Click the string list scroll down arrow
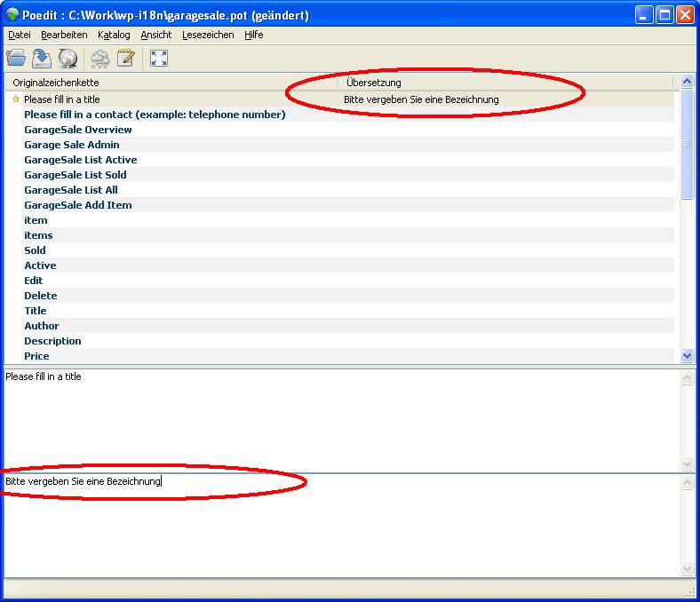 coord(687,355)
